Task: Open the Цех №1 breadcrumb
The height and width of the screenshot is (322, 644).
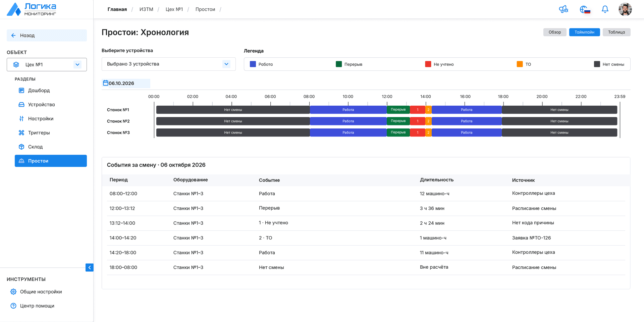Action: click(x=174, y=9)
